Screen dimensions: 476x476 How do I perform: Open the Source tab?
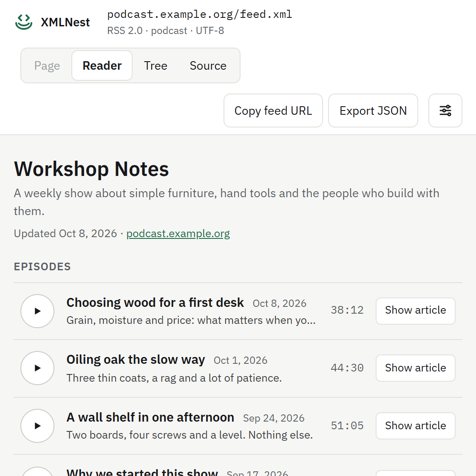[208, 65]
